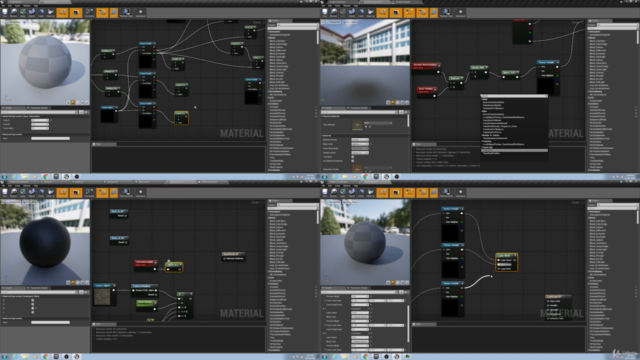Open Window menu in building preview window

point(347,6)
